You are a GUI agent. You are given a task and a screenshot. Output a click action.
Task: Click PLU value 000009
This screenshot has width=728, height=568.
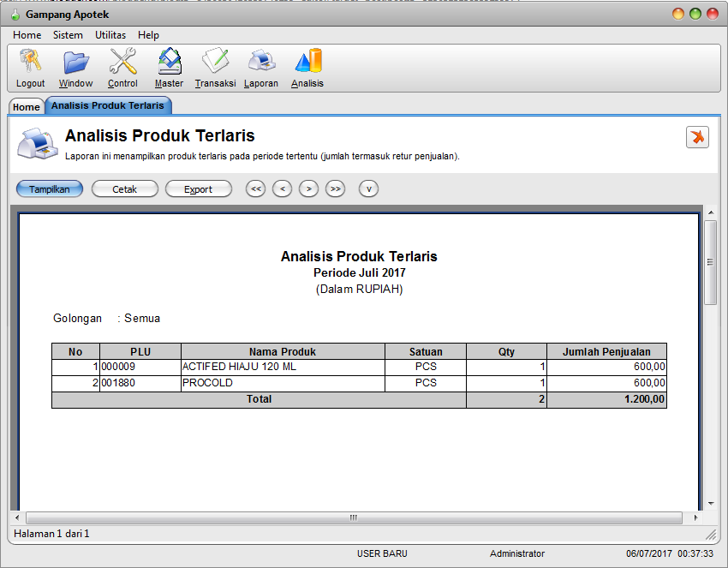(118, 367)
